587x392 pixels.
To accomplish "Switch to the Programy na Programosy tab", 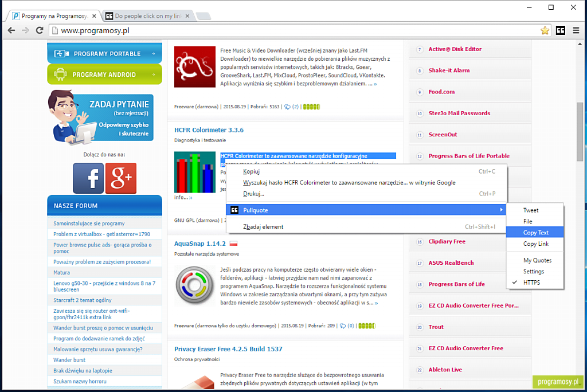I will [x=53, y=15].
